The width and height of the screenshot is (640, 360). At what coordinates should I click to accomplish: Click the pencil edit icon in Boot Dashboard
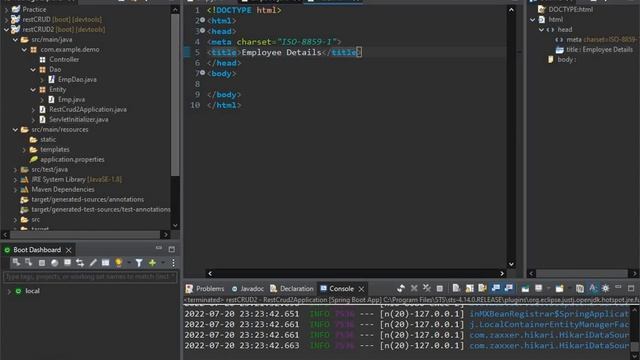(93, 263)
